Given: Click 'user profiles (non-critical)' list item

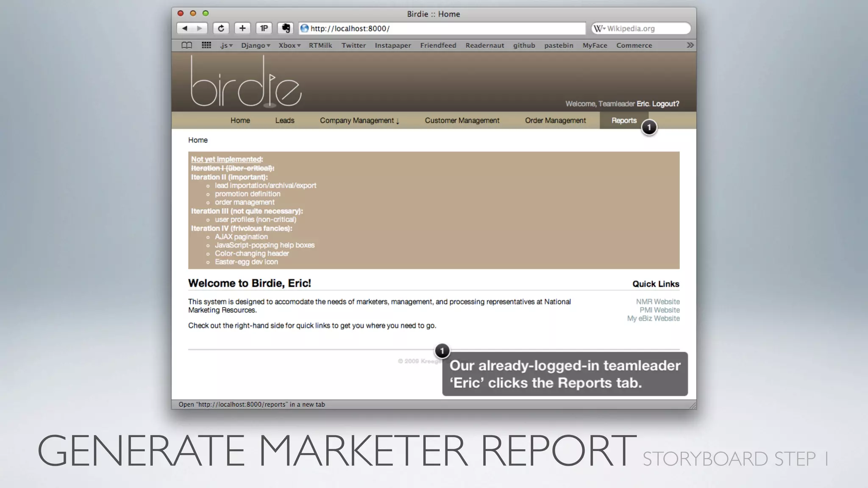Looking at the screenshot, I should coord(255,219).
